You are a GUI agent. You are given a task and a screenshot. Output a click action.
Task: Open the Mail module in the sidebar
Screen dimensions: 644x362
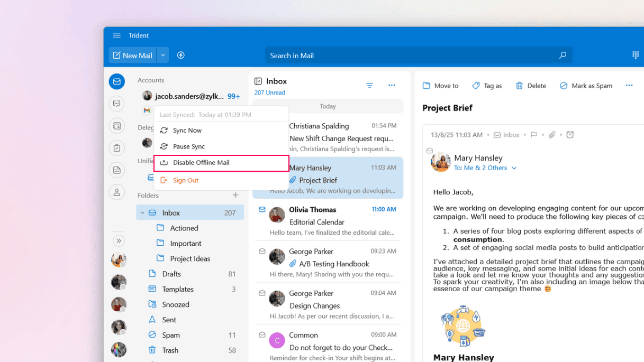(117, 81)
